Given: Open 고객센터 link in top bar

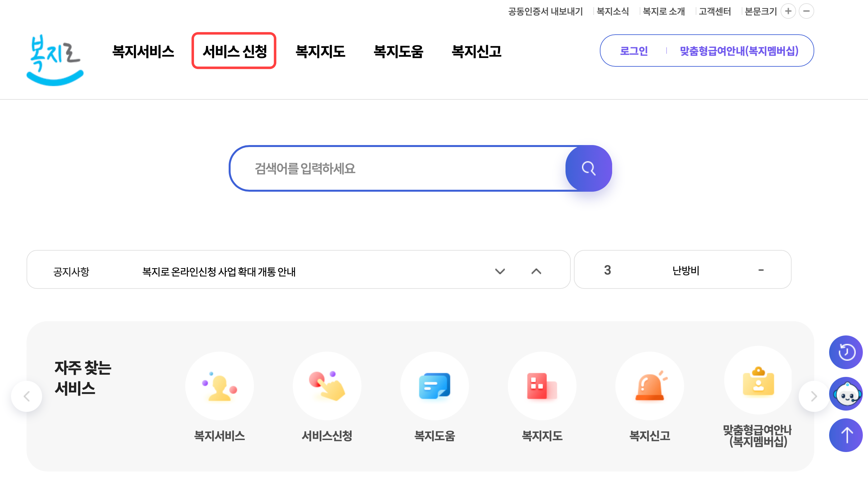Looking at the screenshot, I should (x=714, y=12).
